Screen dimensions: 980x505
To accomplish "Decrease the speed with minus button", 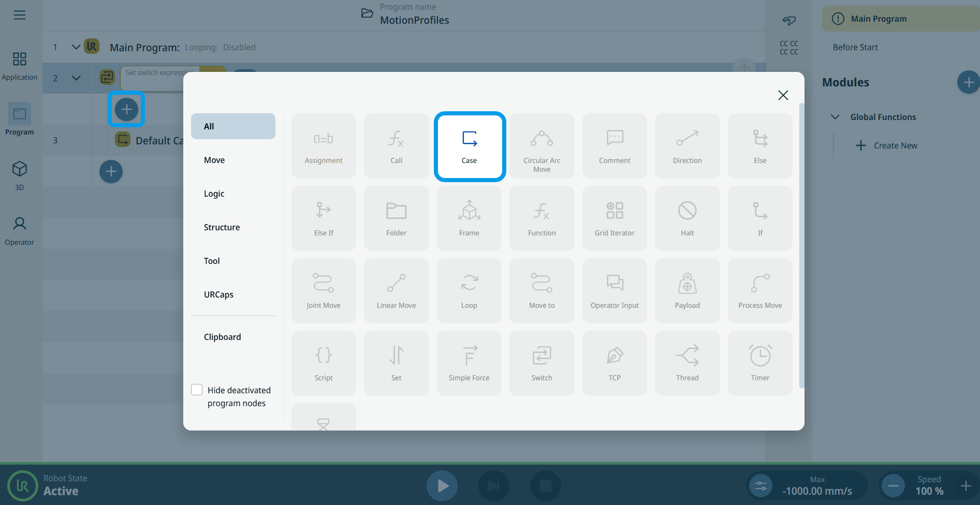I will pyautogui.click(x=893, y=486).
